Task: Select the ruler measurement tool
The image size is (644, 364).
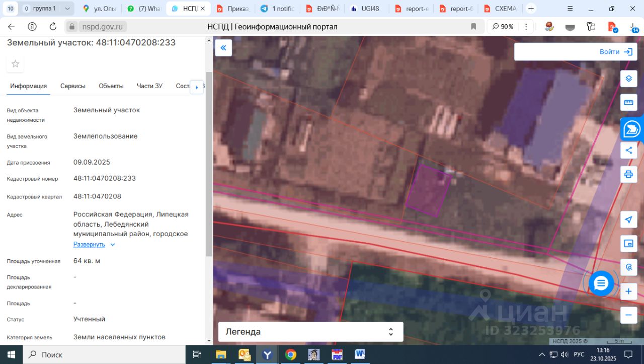Action: (x=628, y=103)
